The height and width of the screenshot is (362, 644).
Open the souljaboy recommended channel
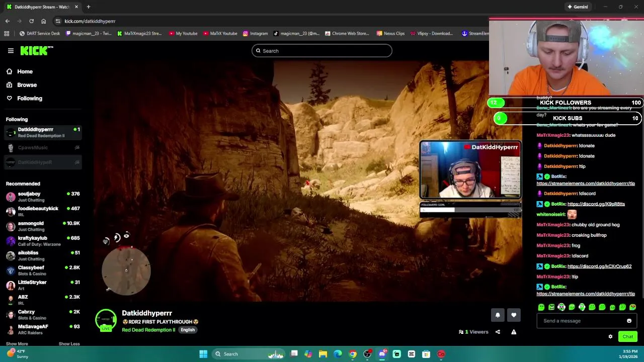click(x=43, y=197)
